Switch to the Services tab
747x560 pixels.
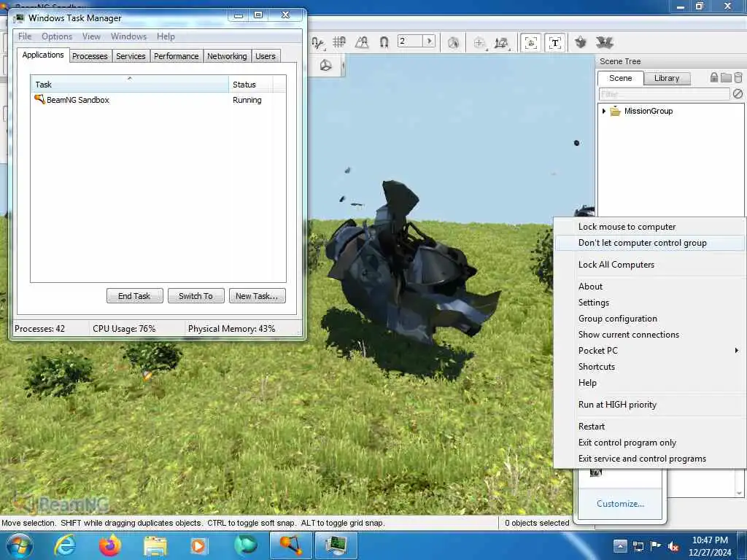[131, 56]
